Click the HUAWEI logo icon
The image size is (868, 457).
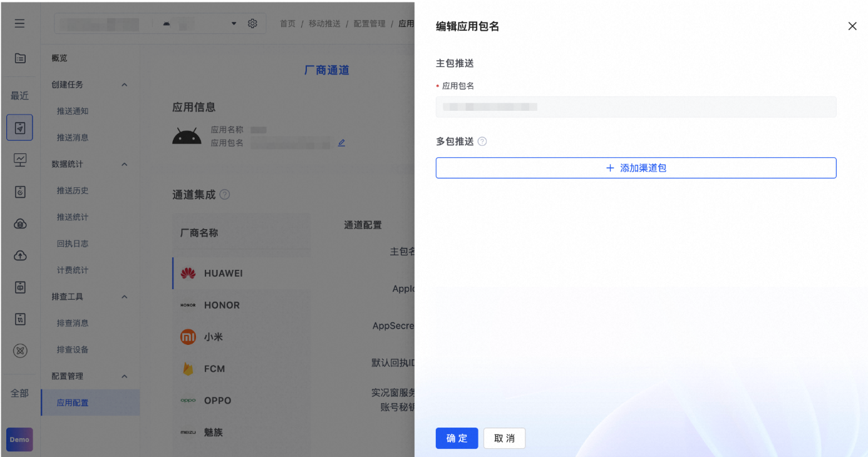tap(188, 274)
